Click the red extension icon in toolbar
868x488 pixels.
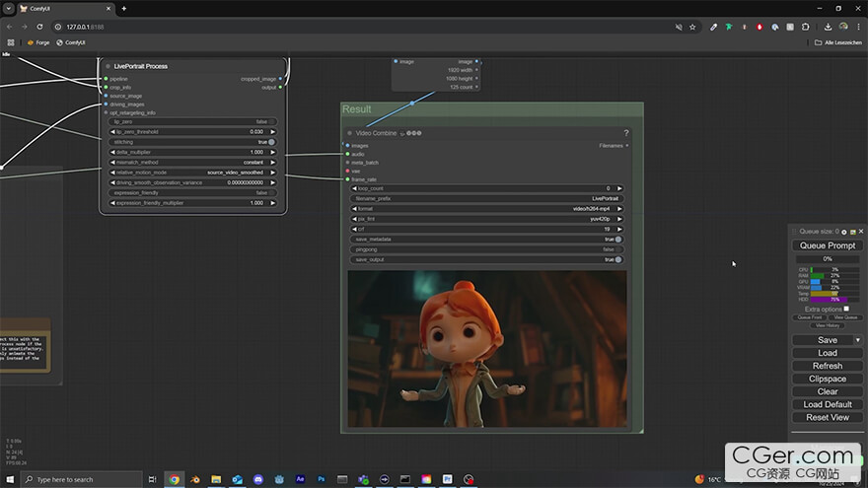point(759,27)
